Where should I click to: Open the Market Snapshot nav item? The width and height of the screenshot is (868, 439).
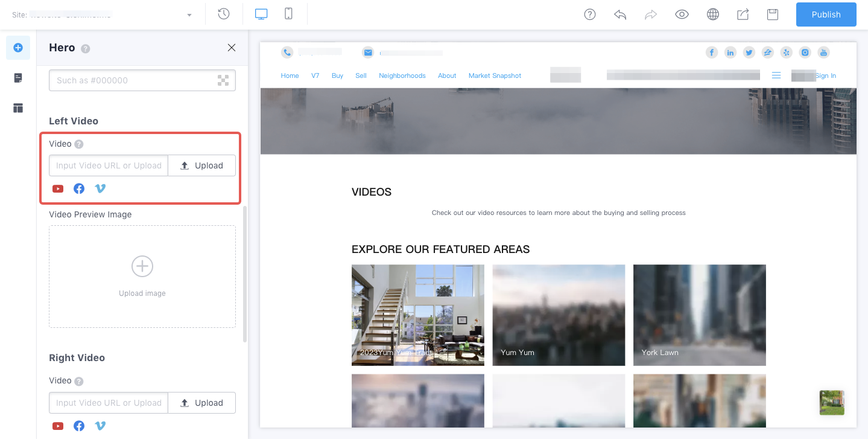click(495, 75)
